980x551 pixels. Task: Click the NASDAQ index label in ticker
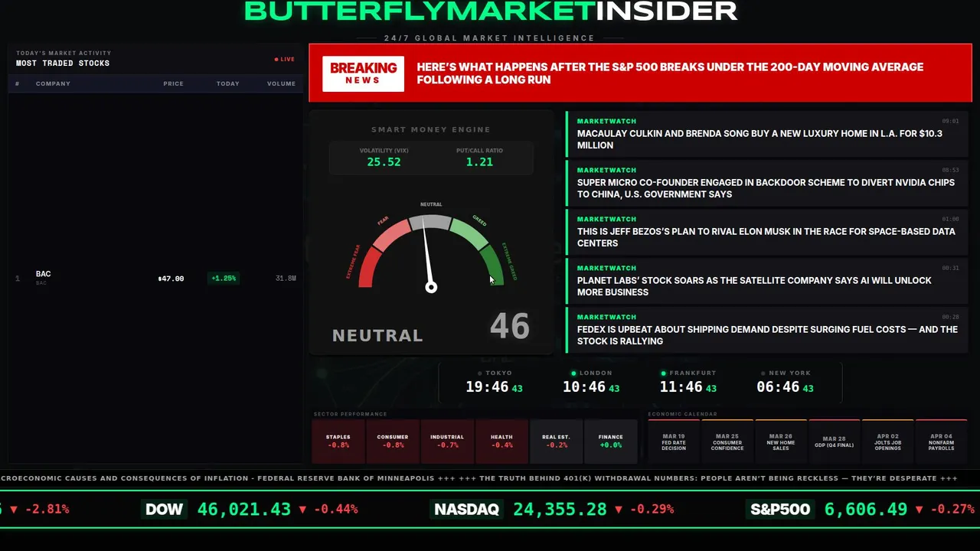coord(466,510)
